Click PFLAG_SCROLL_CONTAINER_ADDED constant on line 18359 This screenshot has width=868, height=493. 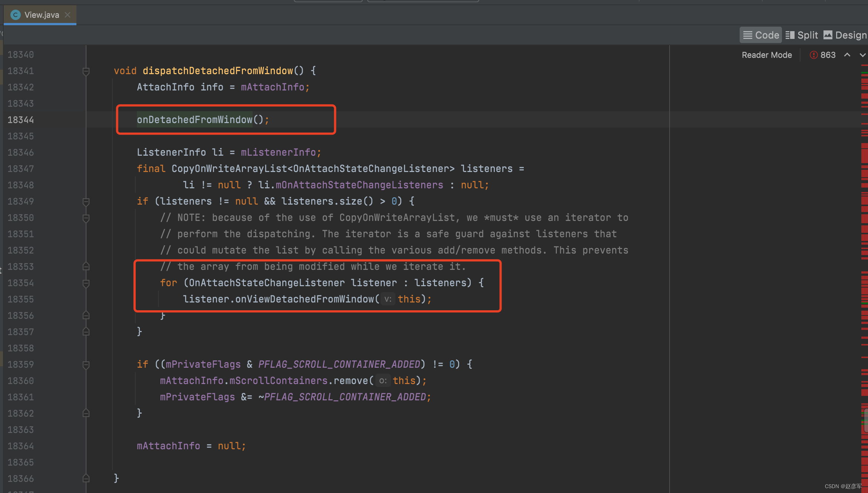pyautogui.click(x=339, y=364)
